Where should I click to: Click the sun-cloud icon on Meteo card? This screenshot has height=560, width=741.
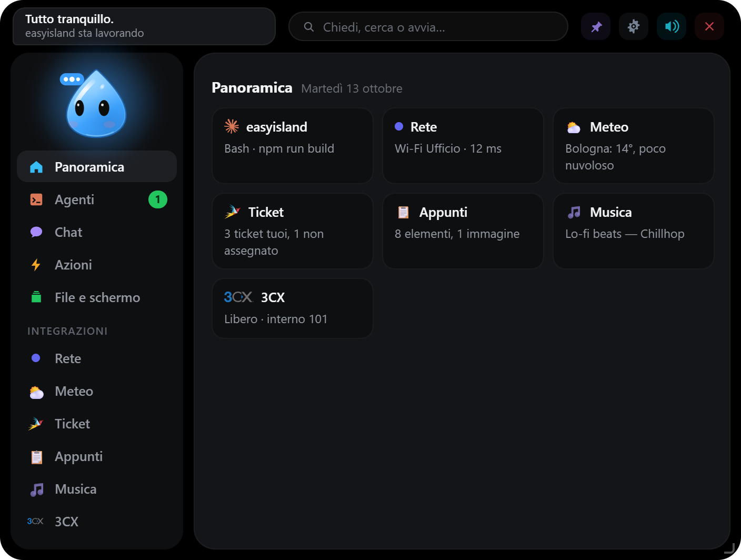[x=574, y=127]
